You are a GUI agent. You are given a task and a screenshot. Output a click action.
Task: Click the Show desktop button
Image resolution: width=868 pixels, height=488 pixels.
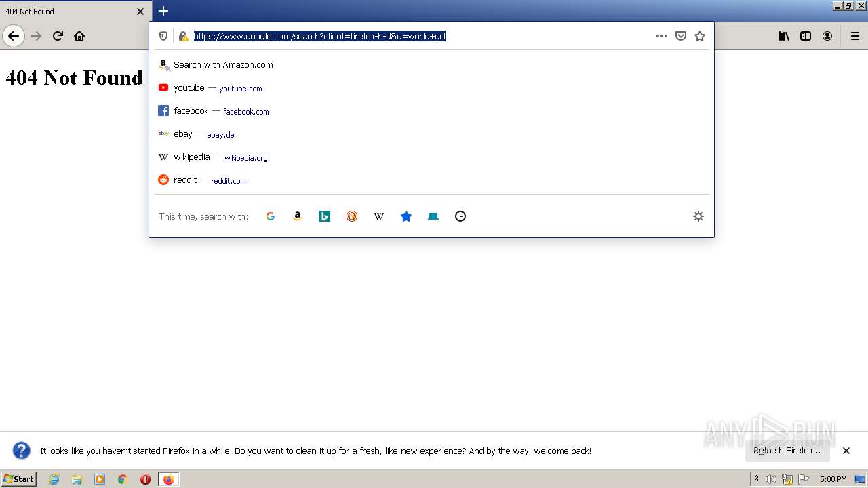click(x=861, y=479)
